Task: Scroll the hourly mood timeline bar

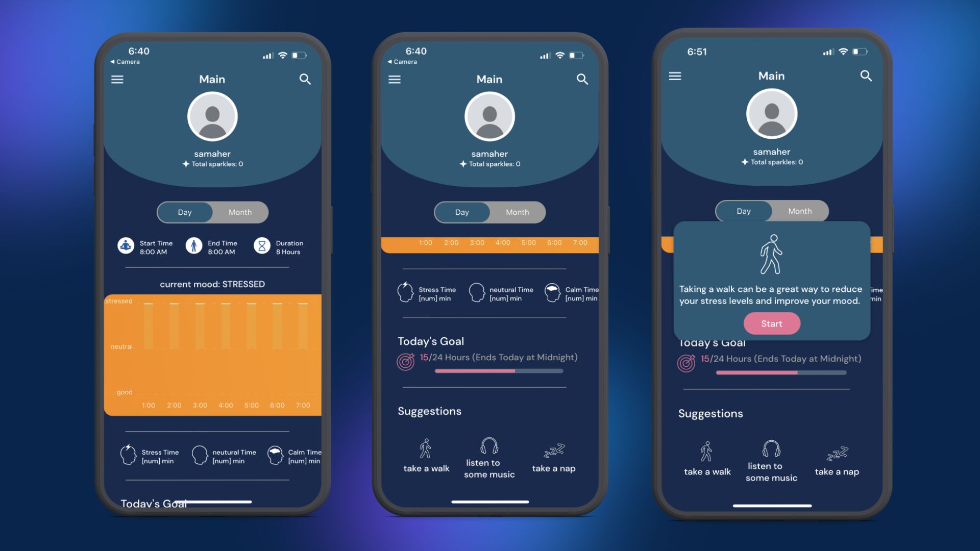Action: point(489,242)
